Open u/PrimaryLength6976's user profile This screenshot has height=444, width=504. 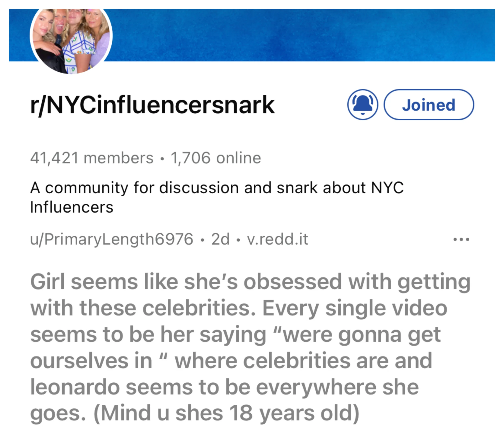(x=111, y=239)
